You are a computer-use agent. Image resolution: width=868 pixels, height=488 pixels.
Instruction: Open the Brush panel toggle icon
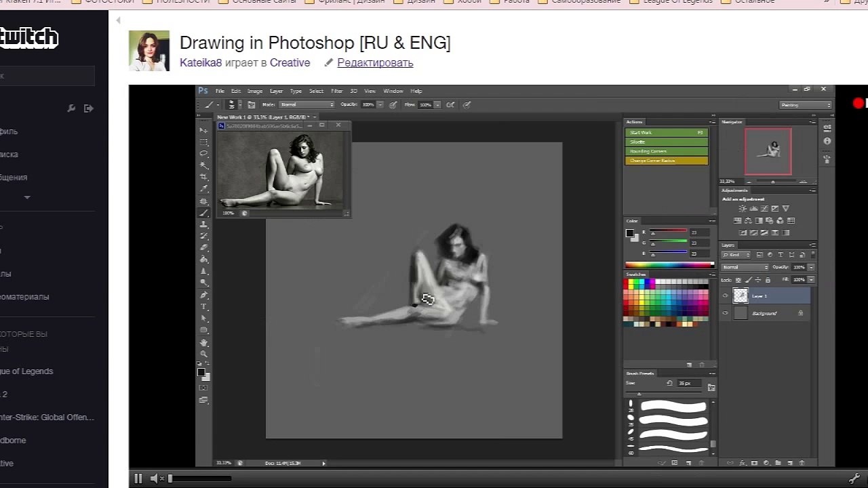coord(252,104)
